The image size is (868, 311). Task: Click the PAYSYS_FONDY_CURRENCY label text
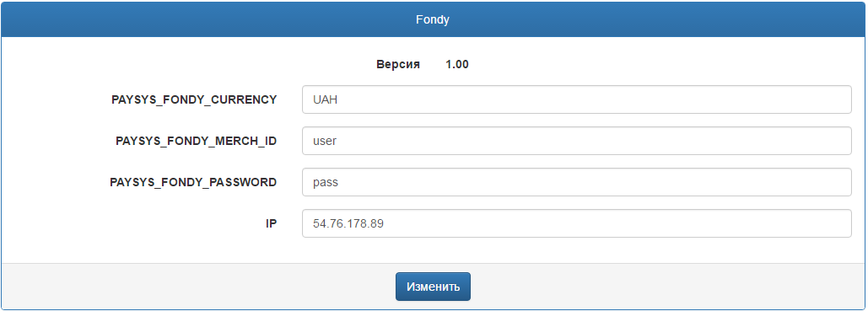194,99
